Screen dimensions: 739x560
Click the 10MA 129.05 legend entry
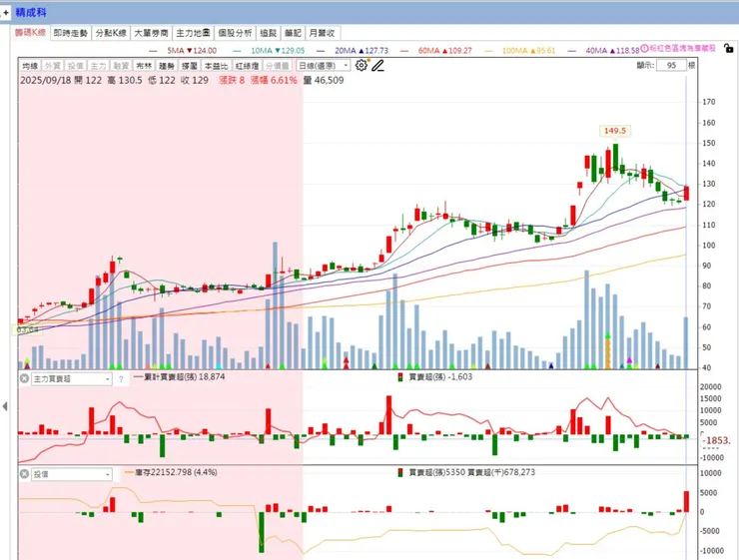point(269,50)
